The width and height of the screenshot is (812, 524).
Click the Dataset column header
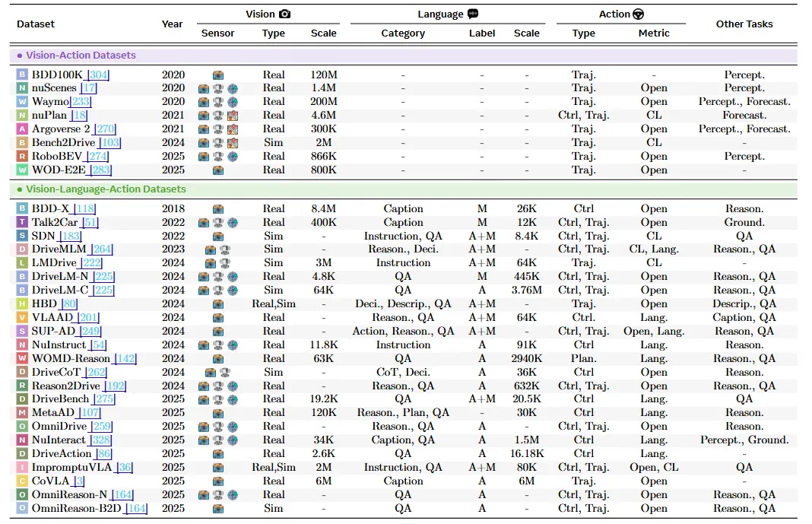coord(36,24)
